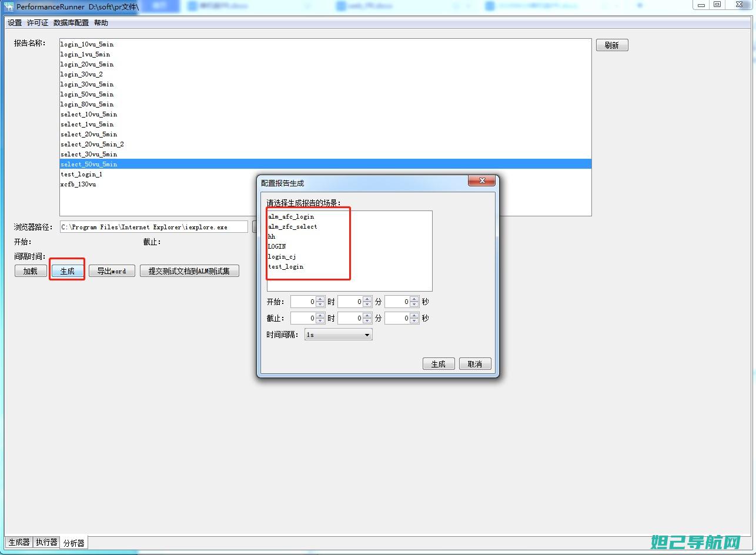Decrease the 截止 hours spinner
Screen dimensions: 756x555
pos(320,320)
